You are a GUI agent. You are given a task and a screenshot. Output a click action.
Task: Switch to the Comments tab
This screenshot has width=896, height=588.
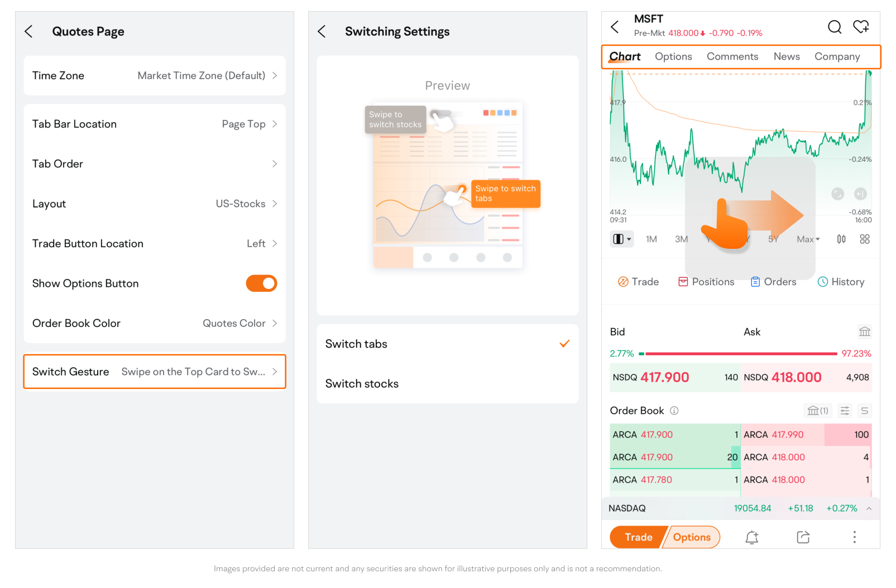pyautogui.click(x=732, y=57)
